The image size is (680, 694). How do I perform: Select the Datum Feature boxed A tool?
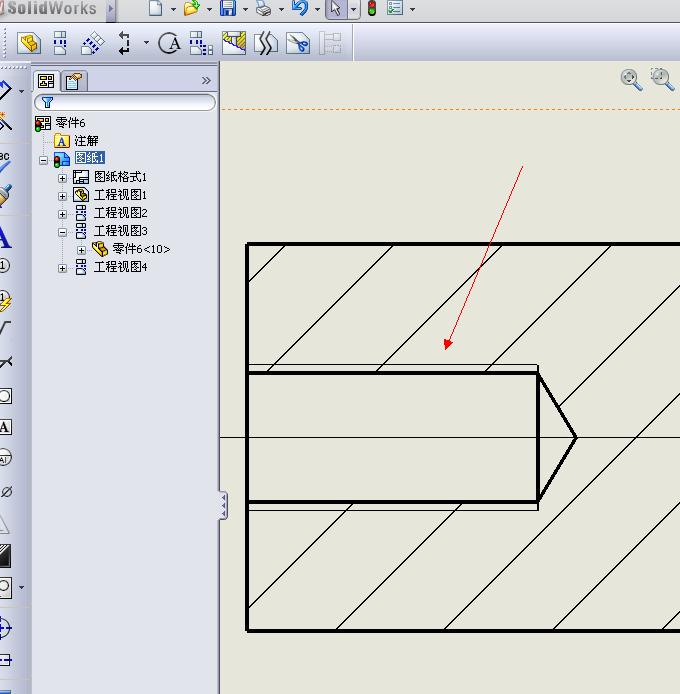5,427
